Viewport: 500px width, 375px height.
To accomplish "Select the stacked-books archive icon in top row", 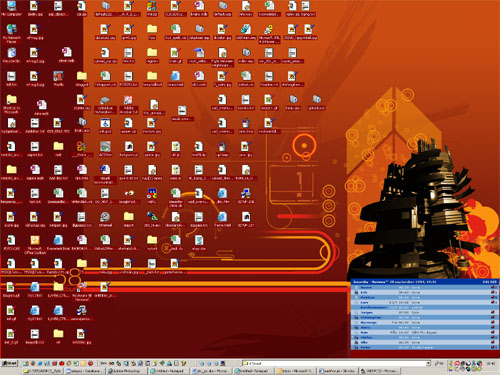I will 152,8.
